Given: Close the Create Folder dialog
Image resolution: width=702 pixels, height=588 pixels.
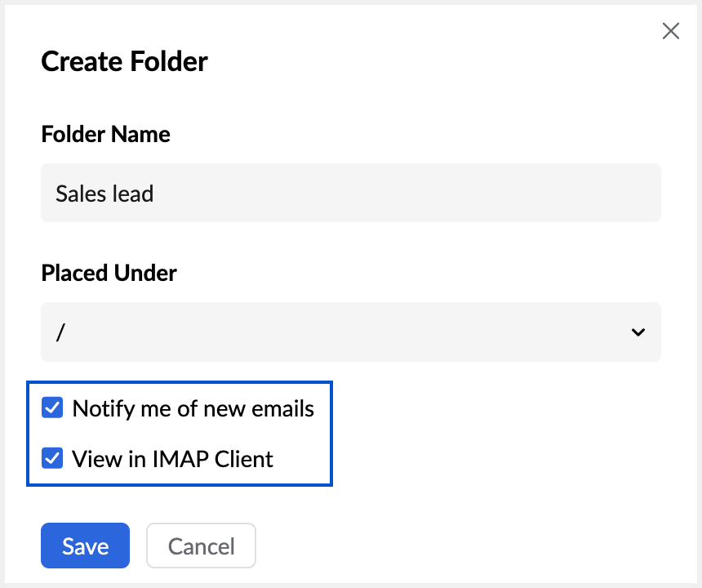Looking at the screenshot, I should [x=671, y=31].
